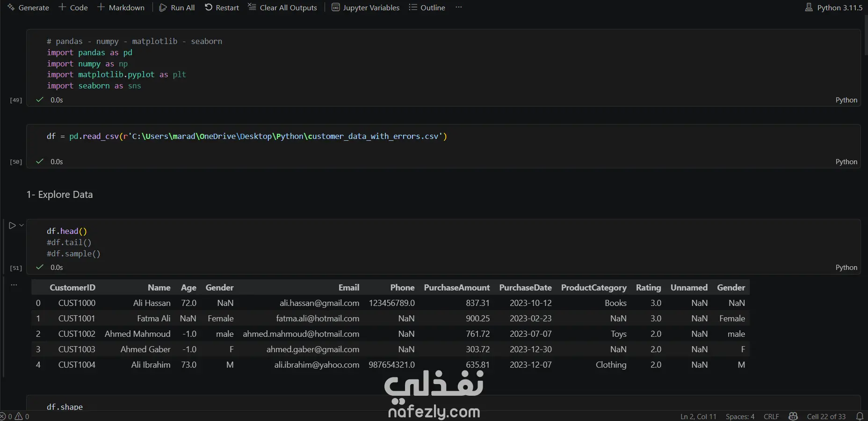The height and width of the screenshot is (421, 868).
Task: Click the df.head() code line
Action: (x=67, y=231)
